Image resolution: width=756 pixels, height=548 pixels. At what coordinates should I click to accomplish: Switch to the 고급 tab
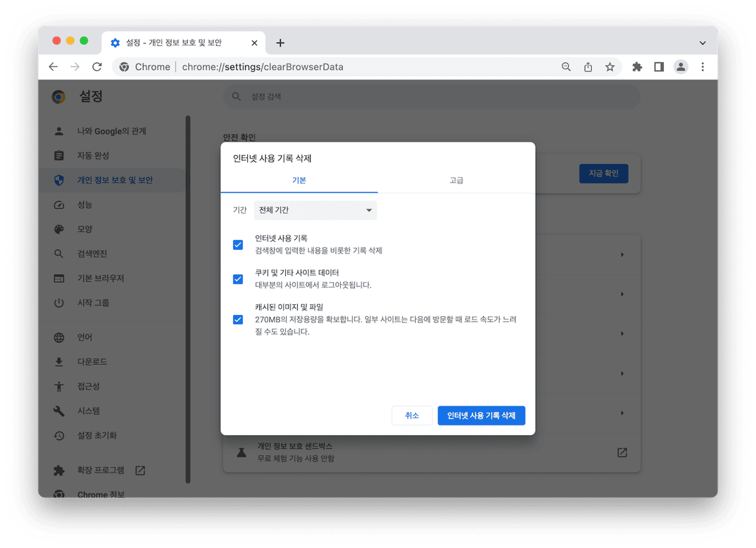(456, 181)
